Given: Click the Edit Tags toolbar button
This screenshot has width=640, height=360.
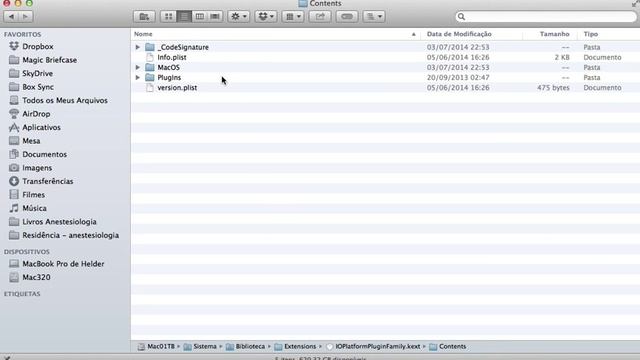Looking at the screenshot, I should [x=347, y=17].
